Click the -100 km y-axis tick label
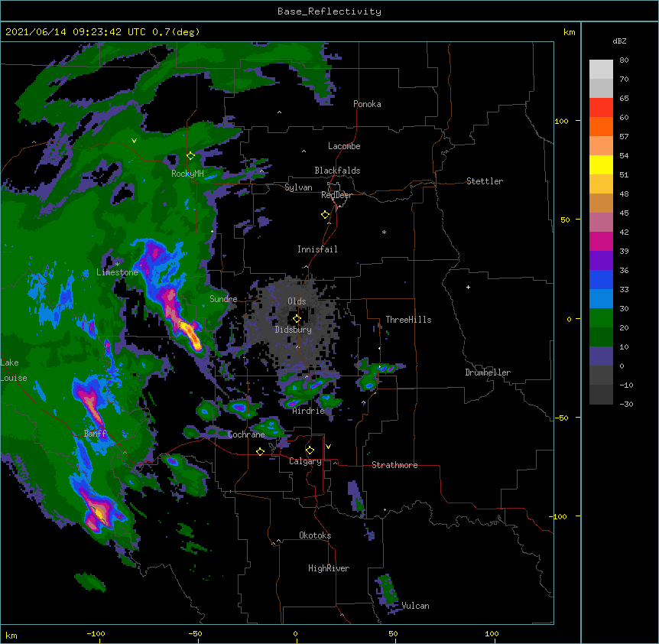This screenshot has width=659, height=644. tap(559, 516)
